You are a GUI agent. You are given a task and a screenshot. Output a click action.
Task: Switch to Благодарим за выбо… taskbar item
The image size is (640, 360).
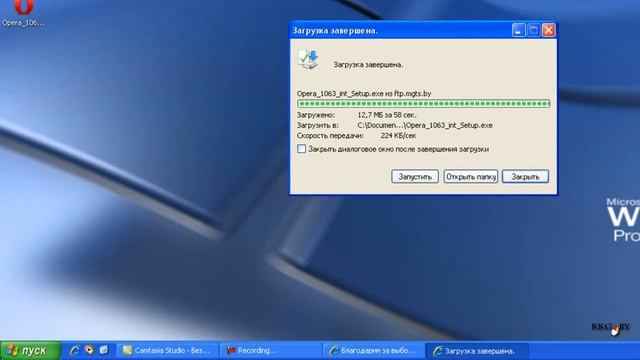click(374, 351)
